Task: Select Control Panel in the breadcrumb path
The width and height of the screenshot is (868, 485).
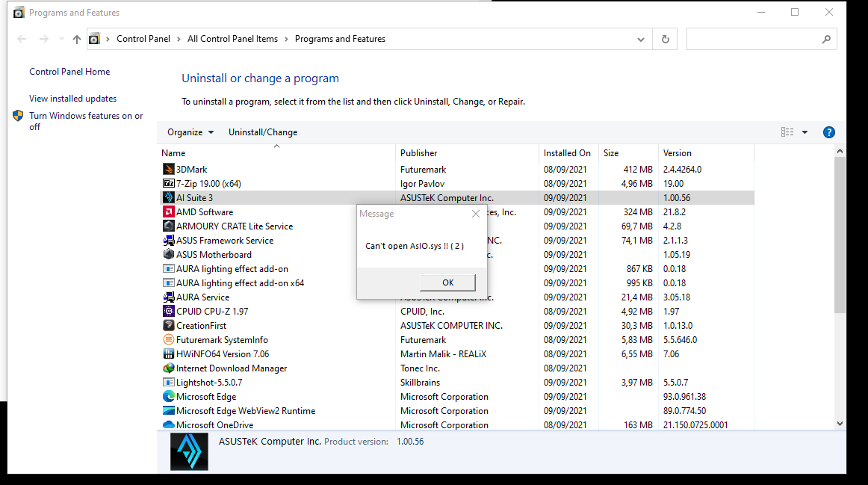Action: pyautogui.click(x=144, y=38)
